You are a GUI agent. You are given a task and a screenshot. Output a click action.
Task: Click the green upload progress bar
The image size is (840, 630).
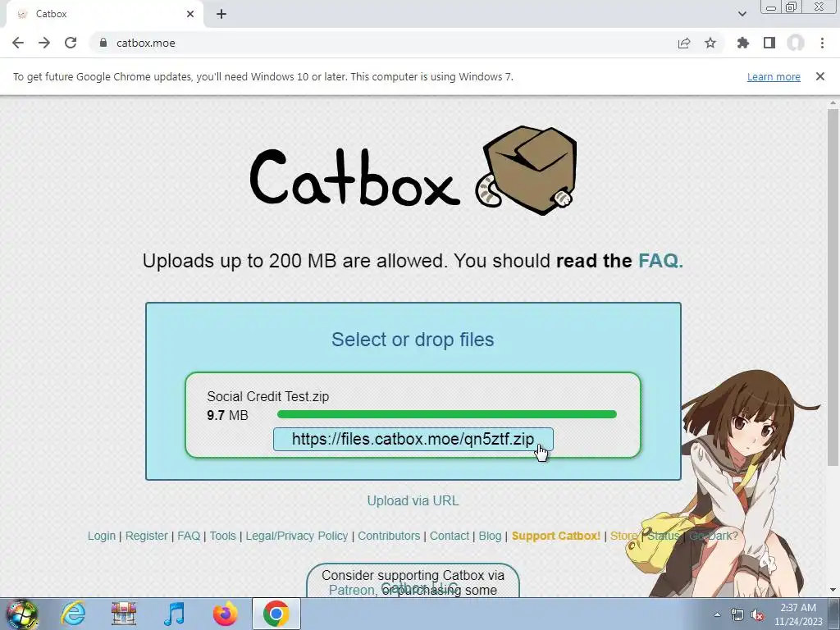(447, 414)
